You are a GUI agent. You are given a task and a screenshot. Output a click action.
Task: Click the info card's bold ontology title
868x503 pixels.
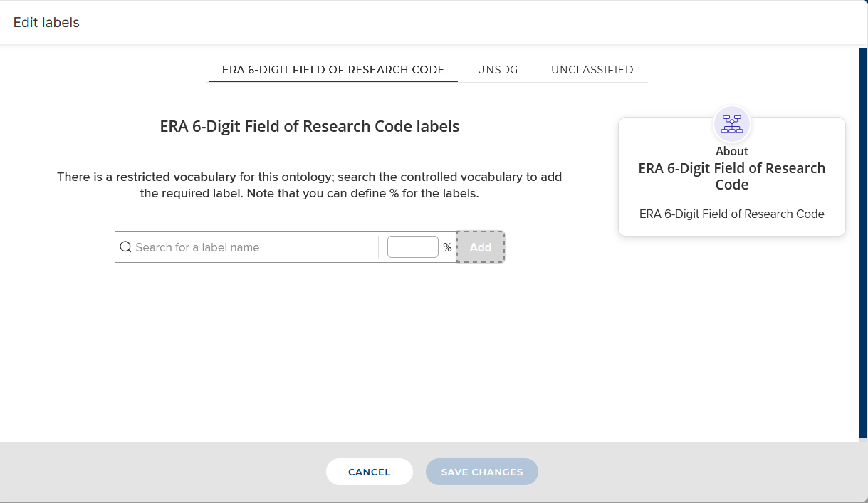tap(732, 176)
